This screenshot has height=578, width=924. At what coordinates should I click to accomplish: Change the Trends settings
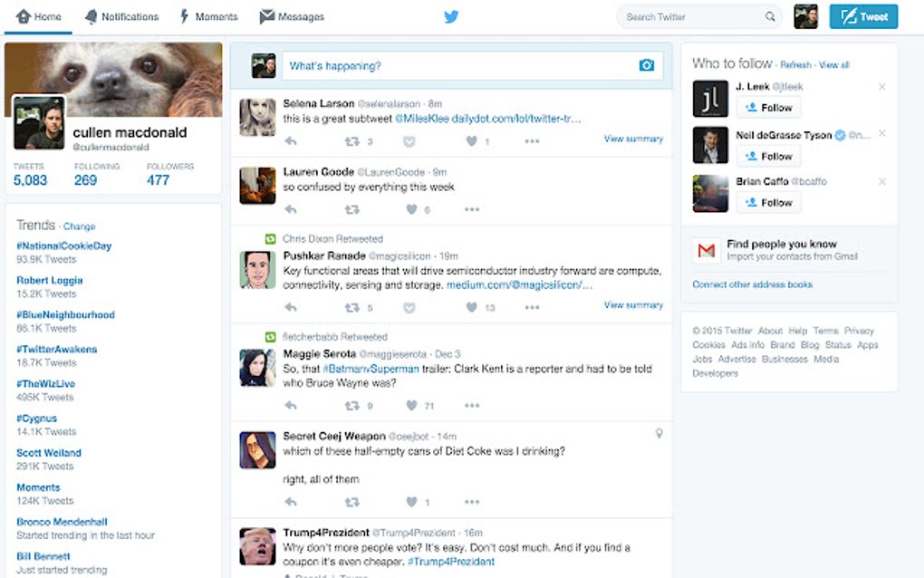coord(79,226)
